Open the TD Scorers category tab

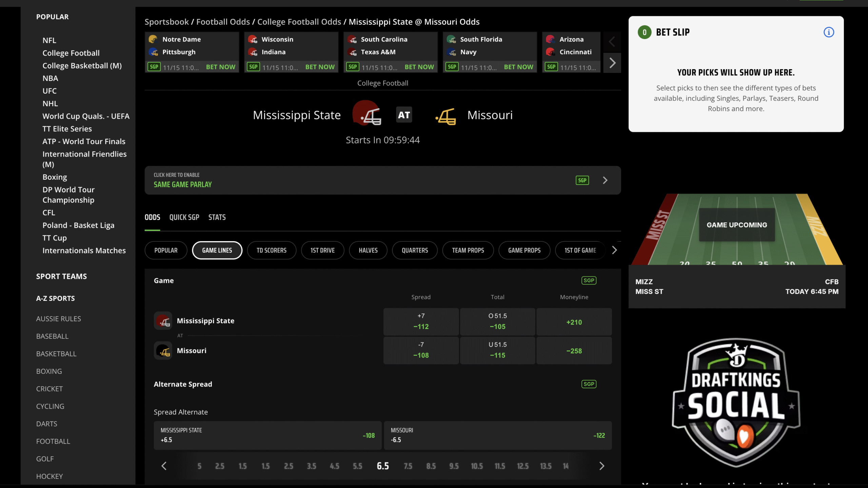[x=271, y=250]
